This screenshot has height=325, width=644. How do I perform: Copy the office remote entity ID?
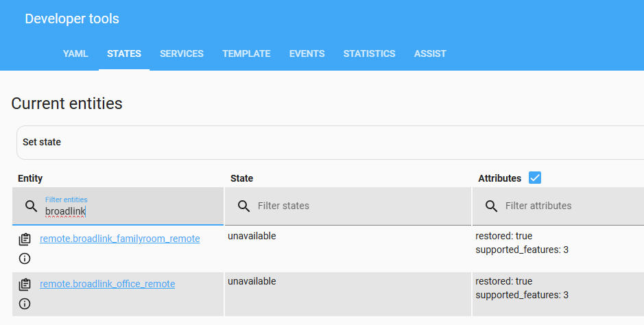(25, 285)
